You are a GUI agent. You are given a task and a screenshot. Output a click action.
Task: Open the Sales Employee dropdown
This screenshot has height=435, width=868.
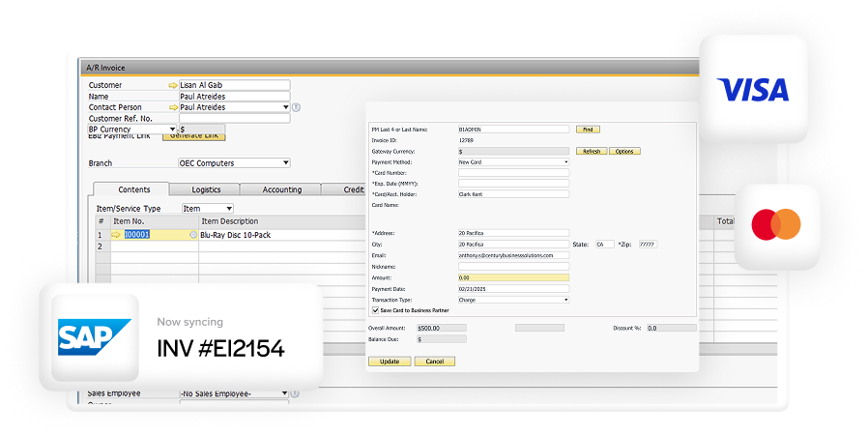point(284,393)
